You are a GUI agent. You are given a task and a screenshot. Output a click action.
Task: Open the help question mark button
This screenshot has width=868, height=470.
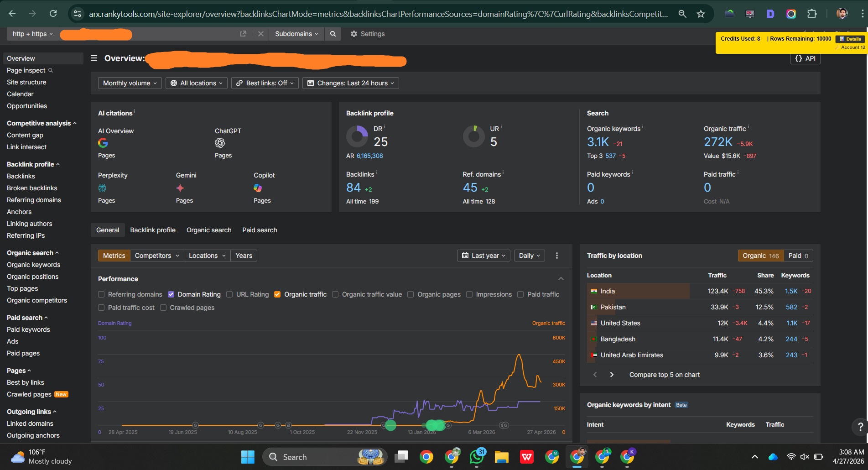860,427
